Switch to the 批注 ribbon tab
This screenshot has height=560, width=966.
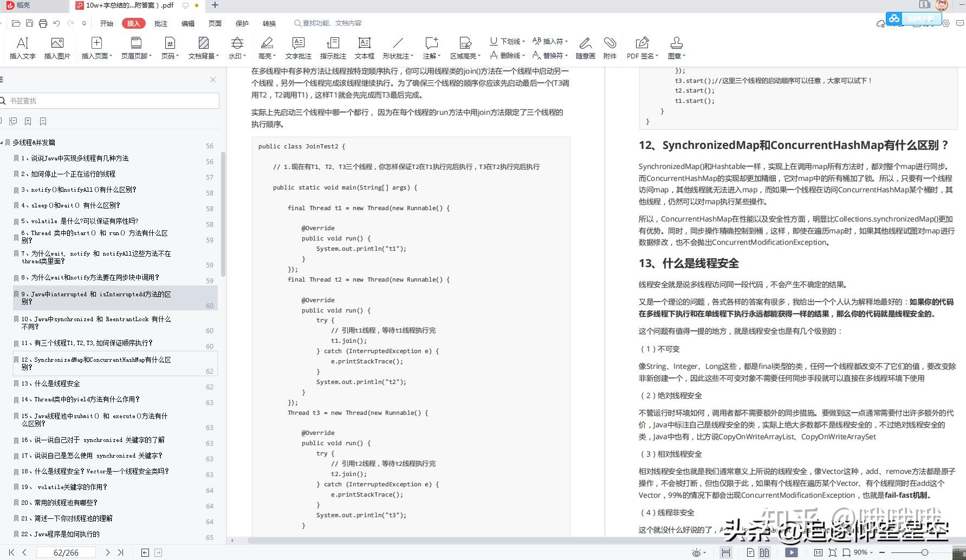[160, 23]
